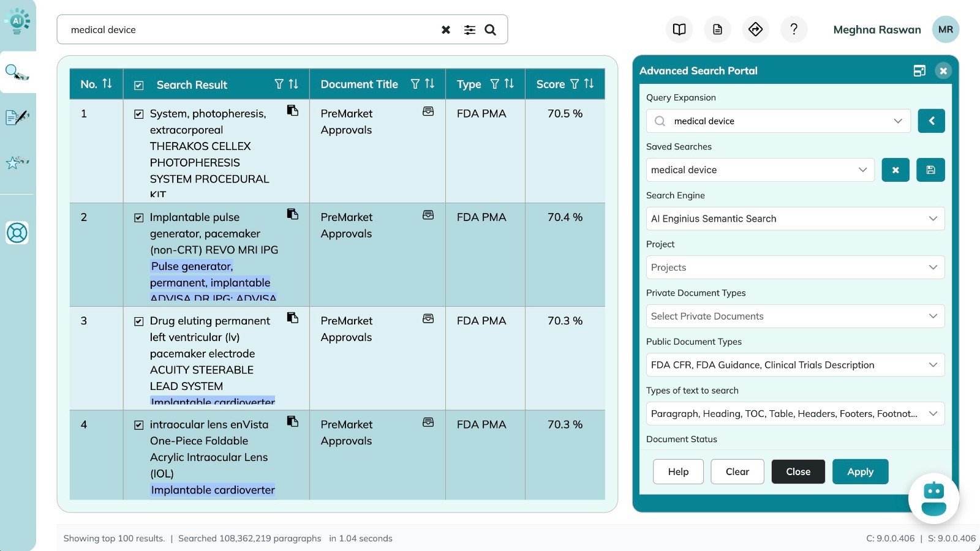Expand the Search Engine dropdown
This screenshot has width=980, height=551.
[794, 219]
